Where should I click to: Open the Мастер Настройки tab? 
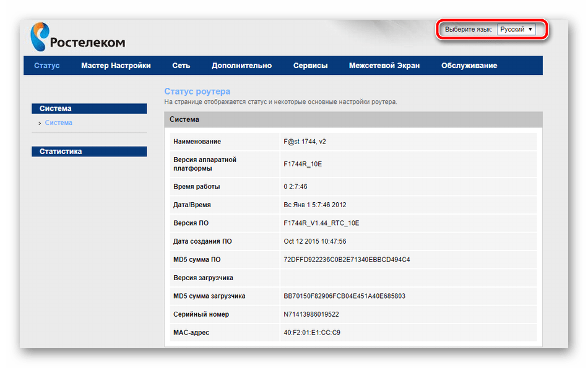pyautogui.click(x=116, y=66)
